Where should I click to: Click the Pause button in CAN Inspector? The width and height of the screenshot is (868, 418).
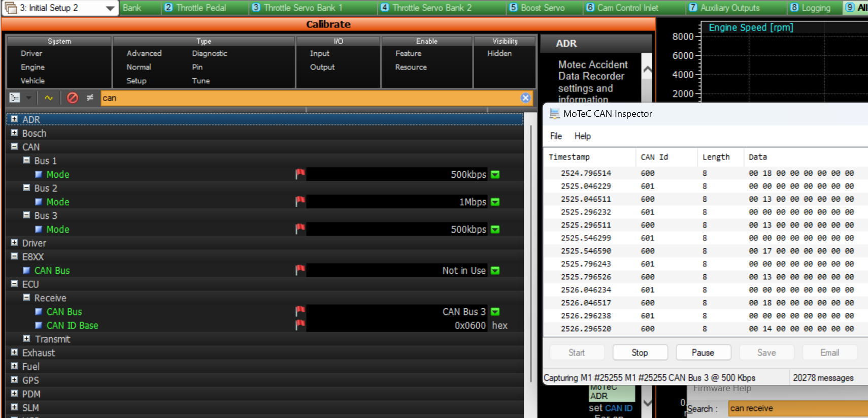[x=703, y=352]
